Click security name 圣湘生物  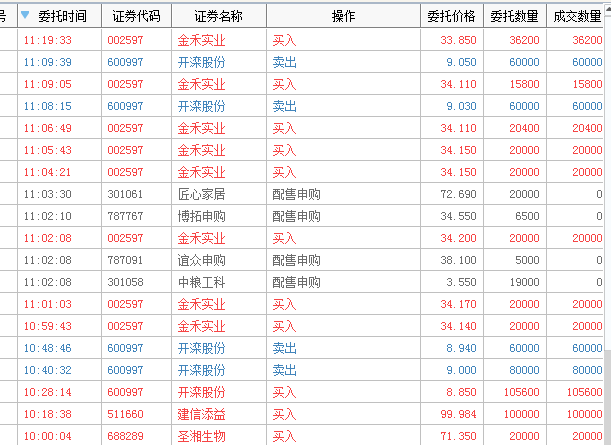pos(201,436)
